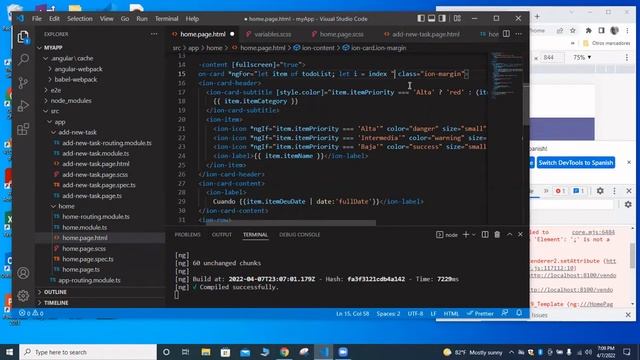The width and height of the screenshot is (640, 360).
Task: Open File Explorer from Windows taskbar
Action: (206, 352)
